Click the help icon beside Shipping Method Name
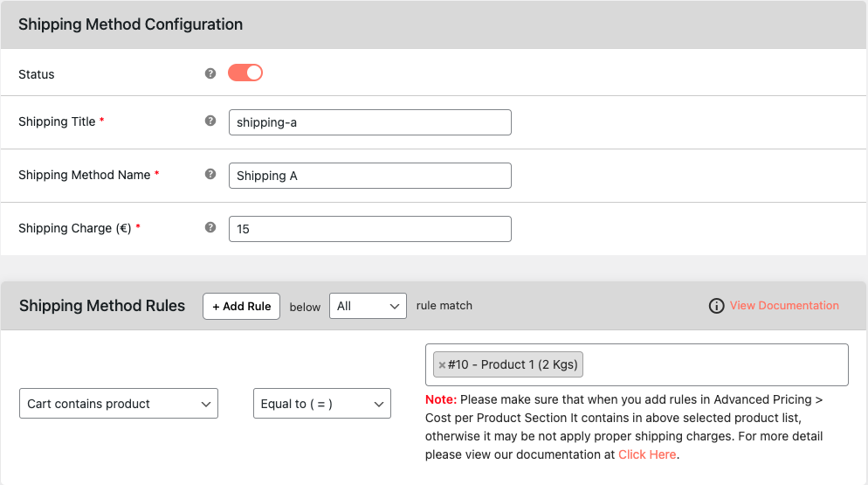Image resolution: width=868 pixels, height=485 pixels. click(210, 174)
